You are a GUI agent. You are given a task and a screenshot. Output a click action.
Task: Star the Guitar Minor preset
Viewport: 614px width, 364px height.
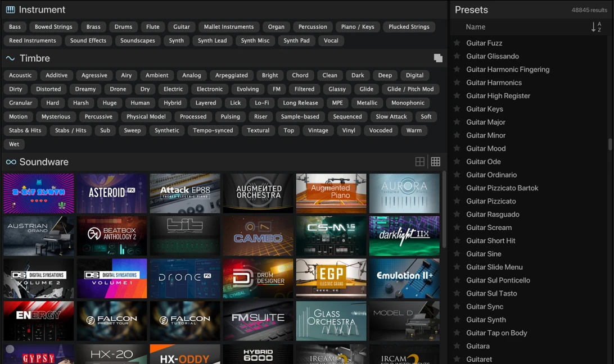click(457, 135)
